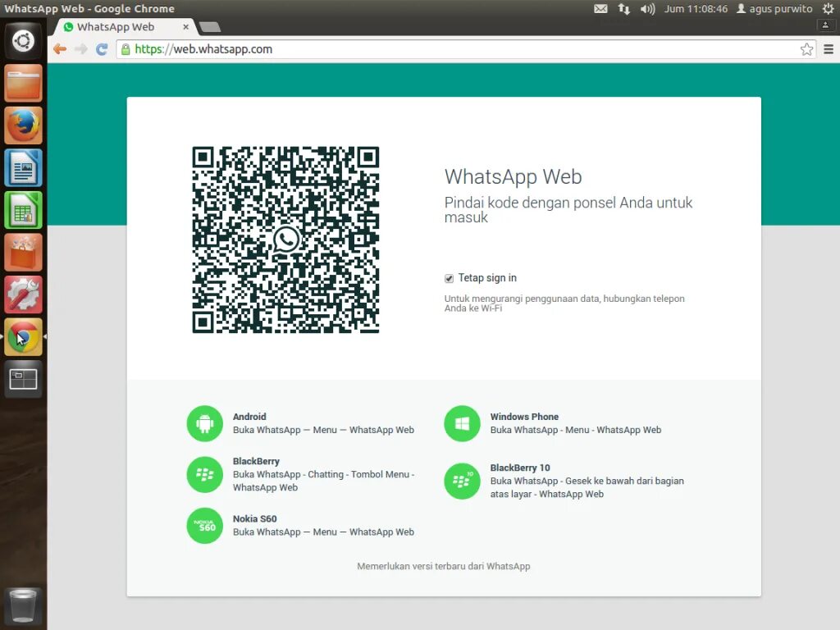Open Ubuntu Software Center from the launcher
Image resolution: width=840 pixels, height=630 pixels.
coord(23,253)
